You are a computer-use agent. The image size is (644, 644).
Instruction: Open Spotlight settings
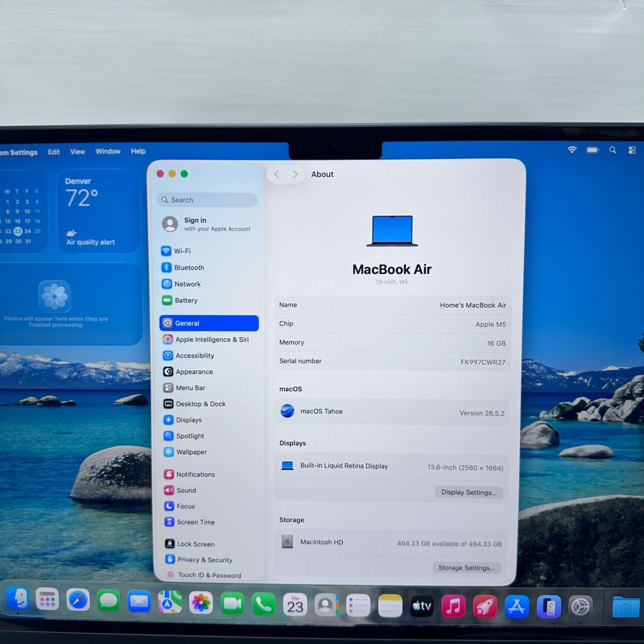tap(209, 436)
